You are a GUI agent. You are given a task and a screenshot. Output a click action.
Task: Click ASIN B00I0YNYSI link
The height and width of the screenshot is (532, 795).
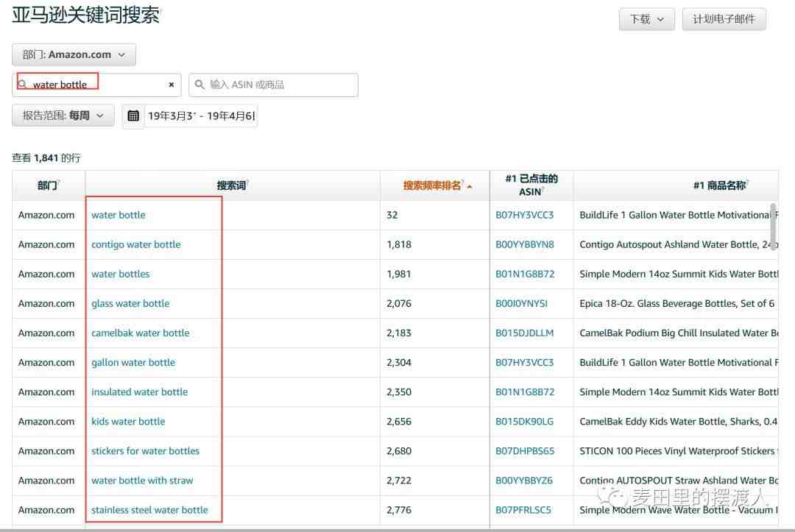(521, 303)
